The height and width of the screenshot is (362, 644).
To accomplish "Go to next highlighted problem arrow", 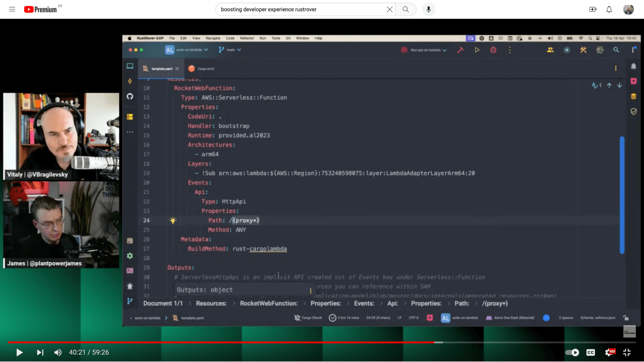I will coord(620,85).
